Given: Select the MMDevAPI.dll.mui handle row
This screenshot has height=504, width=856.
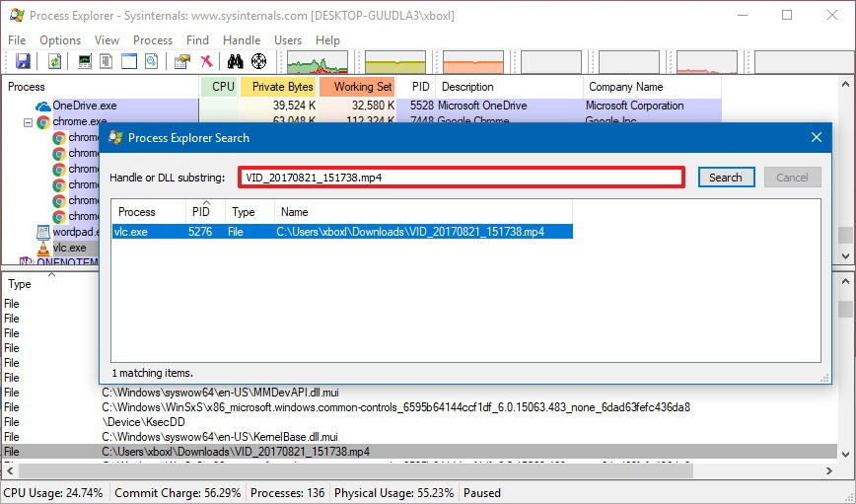Looking at the screenshot, I should [x=220, y=393].
